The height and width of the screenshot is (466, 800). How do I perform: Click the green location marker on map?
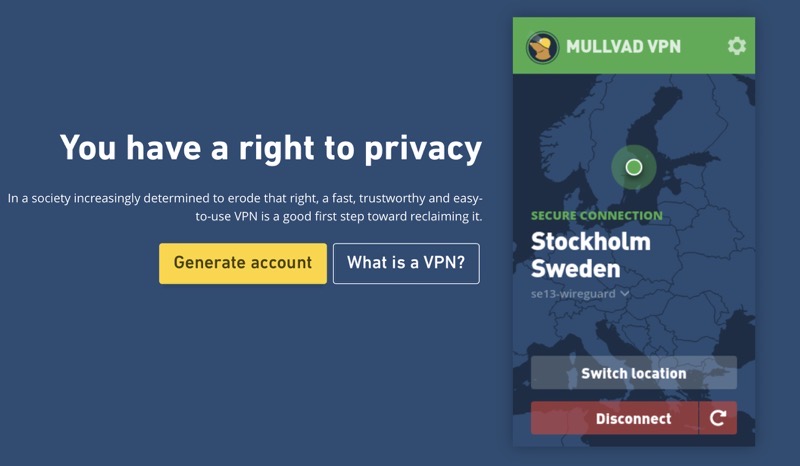[x=633, y=167]
